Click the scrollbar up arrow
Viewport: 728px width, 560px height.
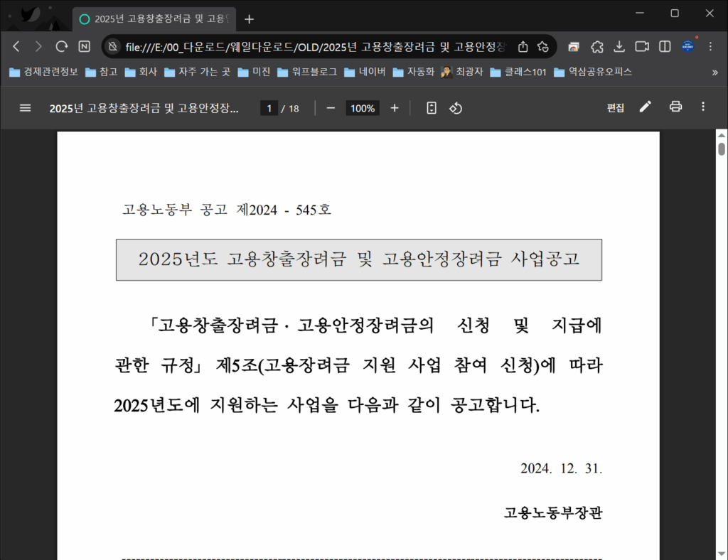[722, 135]
